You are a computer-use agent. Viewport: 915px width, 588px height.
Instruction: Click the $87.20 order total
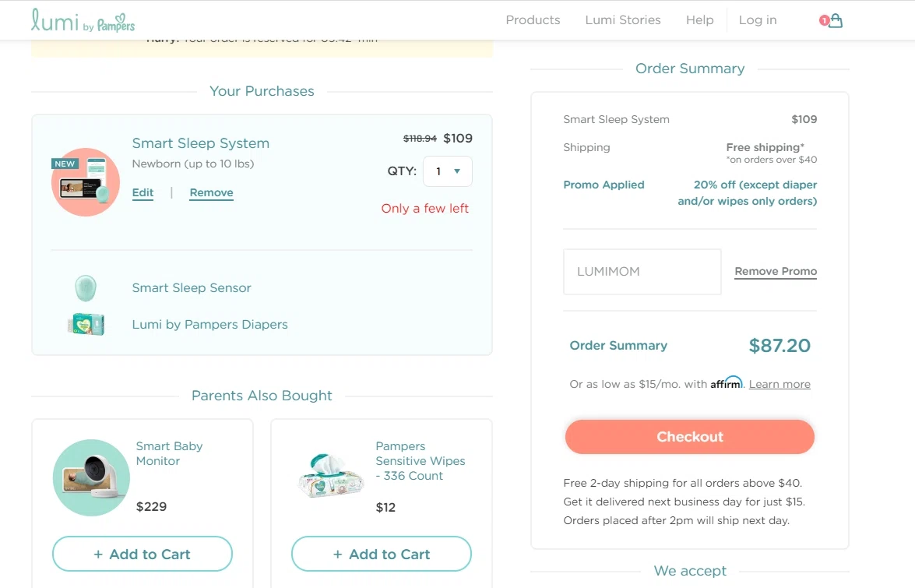780,345
